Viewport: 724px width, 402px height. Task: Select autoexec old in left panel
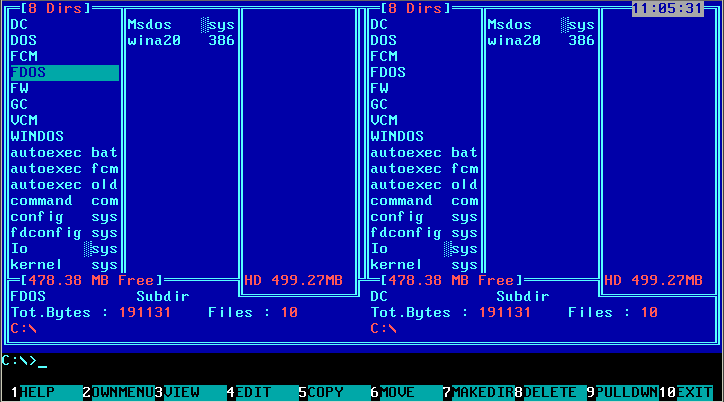(65, 185)
